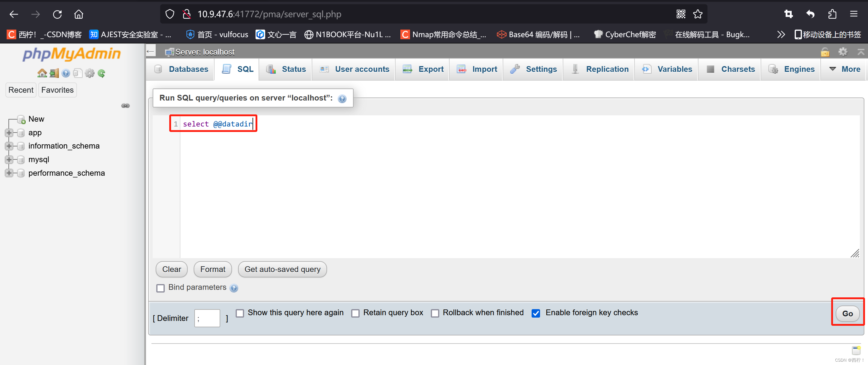Click the yellow unlock icon near Server title
Screen dimensions: 868x365
825,52
